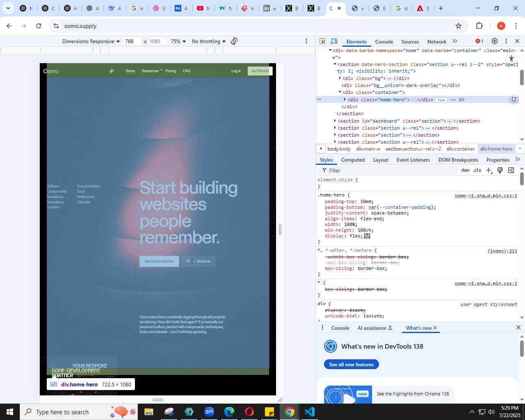Open osmo-v1 CSS source link for .home-hero
The width and height of the screenshot is (525, 420).
coord(486,196)
